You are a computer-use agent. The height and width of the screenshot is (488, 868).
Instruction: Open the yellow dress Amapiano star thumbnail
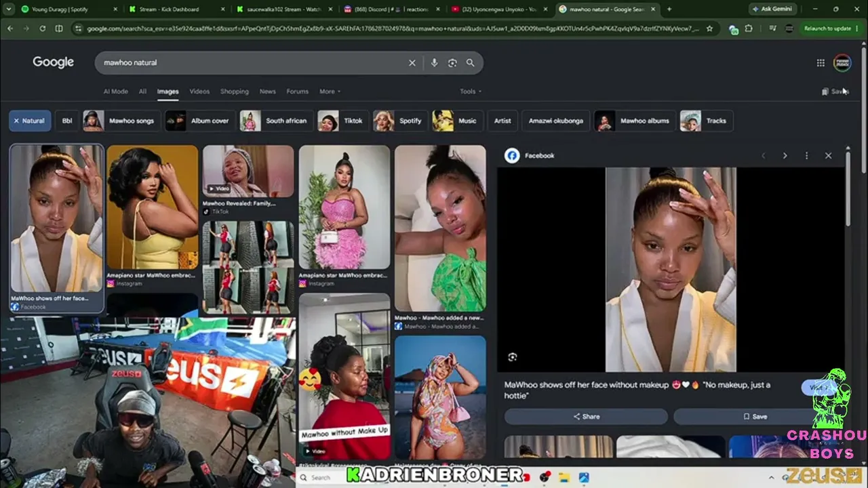pyautogui.click(x=152, y=207)
